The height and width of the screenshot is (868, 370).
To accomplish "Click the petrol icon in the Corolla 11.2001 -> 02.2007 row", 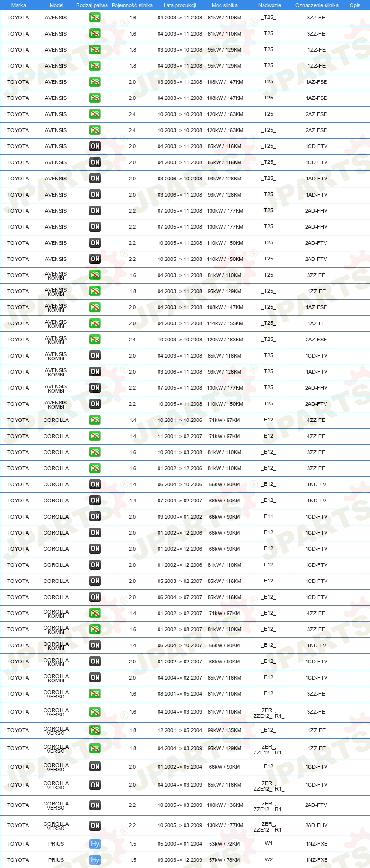I will (95, 436).
